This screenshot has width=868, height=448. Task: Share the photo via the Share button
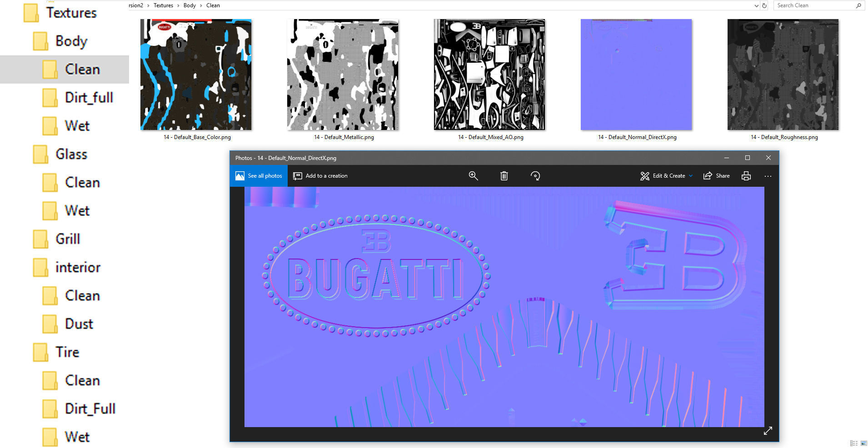(x=717, y=176)
